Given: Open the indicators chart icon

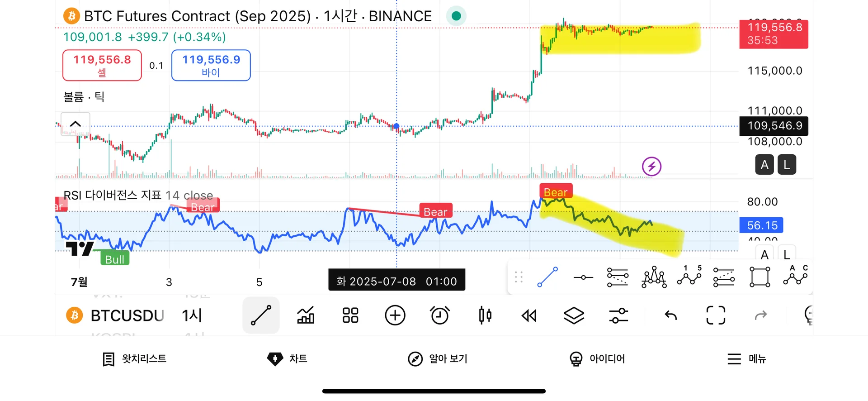Looking at the screenshot, I should coord(306,315).
